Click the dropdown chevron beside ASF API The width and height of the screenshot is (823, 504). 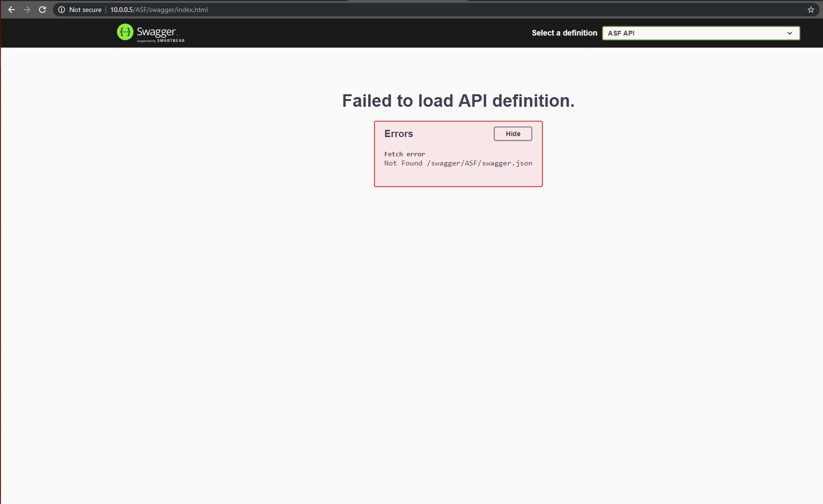[x=790, y=33]
